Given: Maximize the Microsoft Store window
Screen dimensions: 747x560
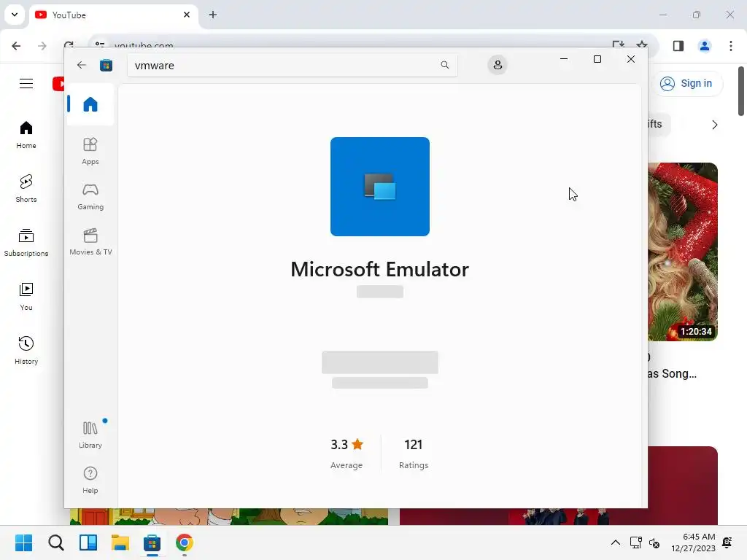Looking at the screenshot, I should (x=597, y=59).
